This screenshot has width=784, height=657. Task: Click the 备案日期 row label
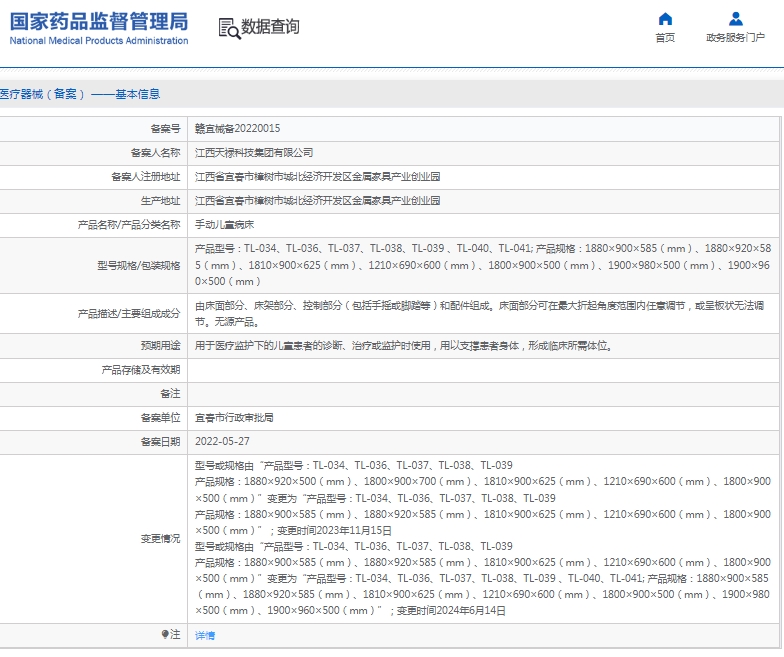point(160,442)
